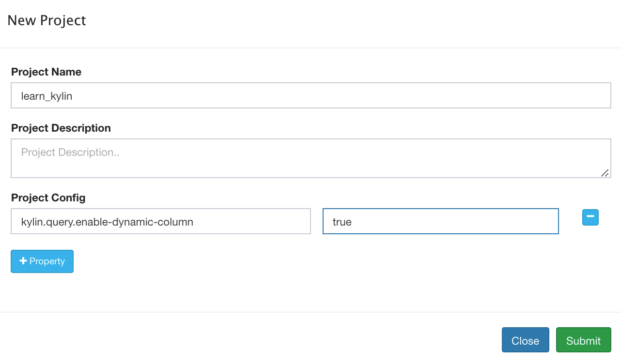
Task: Add another config with Property button
Action: (42, 261)
